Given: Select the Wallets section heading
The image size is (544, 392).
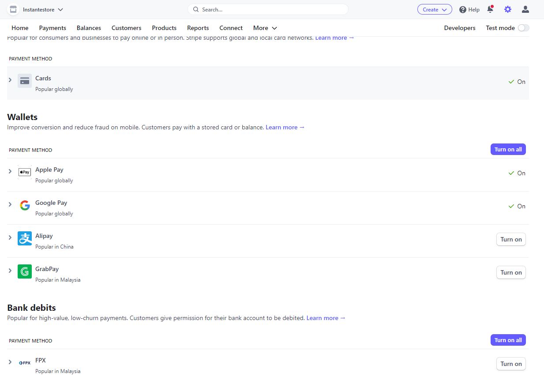Looking at the screenshot, I should pyautogui.click(x=23, y=117).
